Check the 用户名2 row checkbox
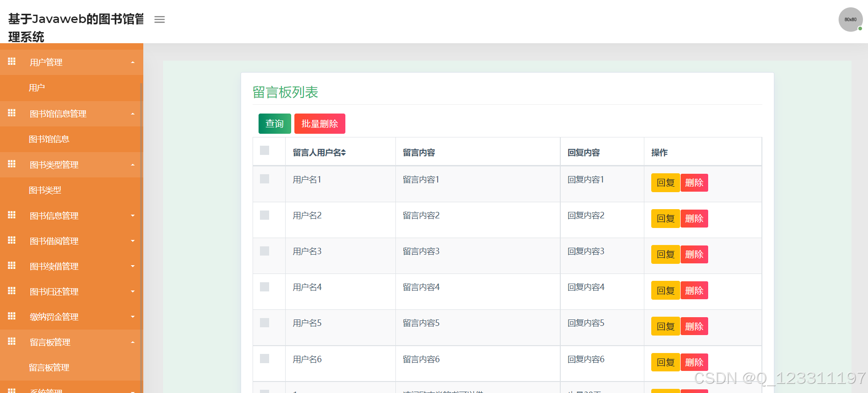This screenshot has width=868, height=393. (x=265, y=215)
